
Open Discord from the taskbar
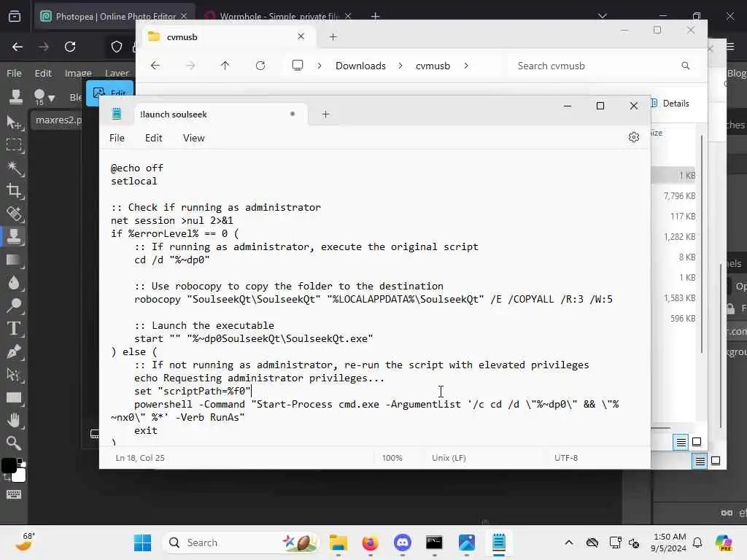[403, 542]
